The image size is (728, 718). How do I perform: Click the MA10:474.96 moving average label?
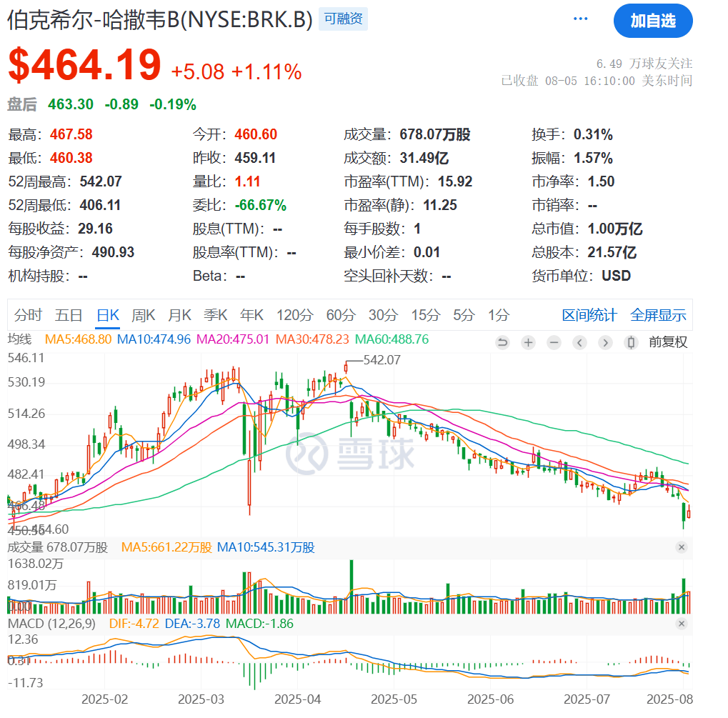coord(154,339)
